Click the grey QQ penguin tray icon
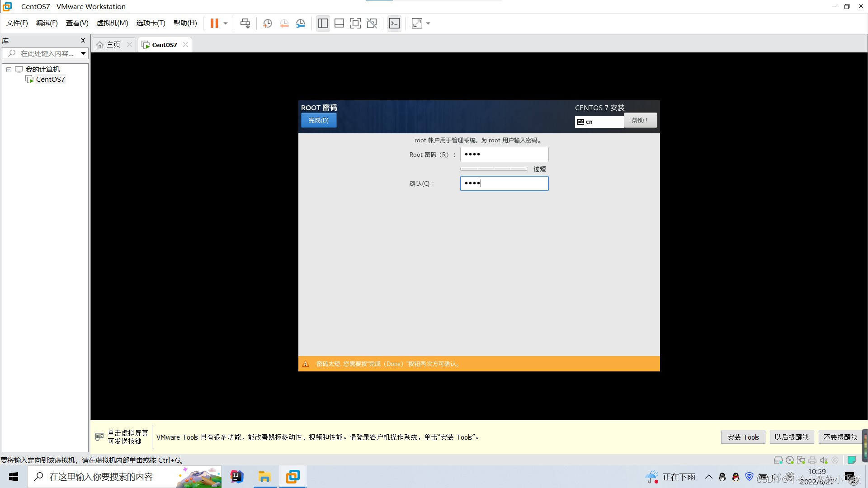 coord(722,477)
